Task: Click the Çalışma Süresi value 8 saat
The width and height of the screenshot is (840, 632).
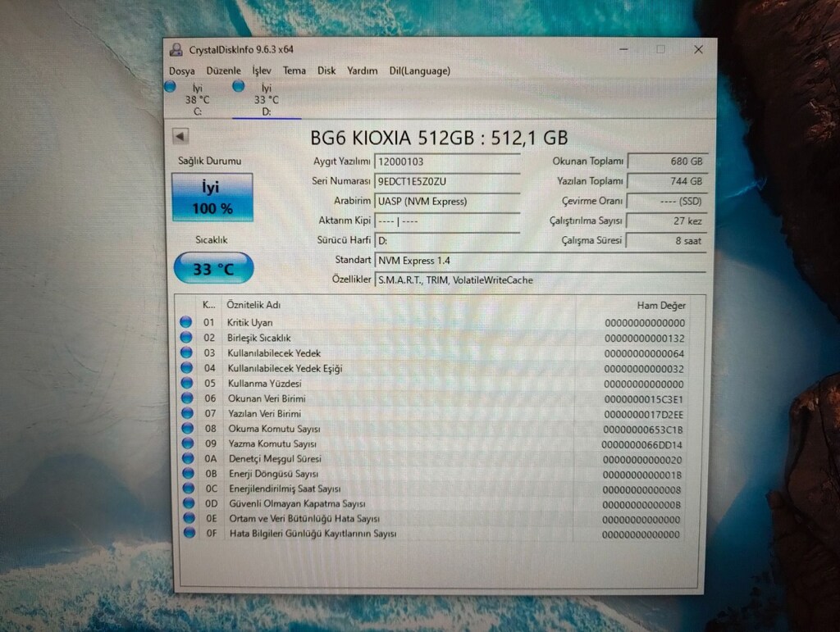Action: (x=666, y=241)
